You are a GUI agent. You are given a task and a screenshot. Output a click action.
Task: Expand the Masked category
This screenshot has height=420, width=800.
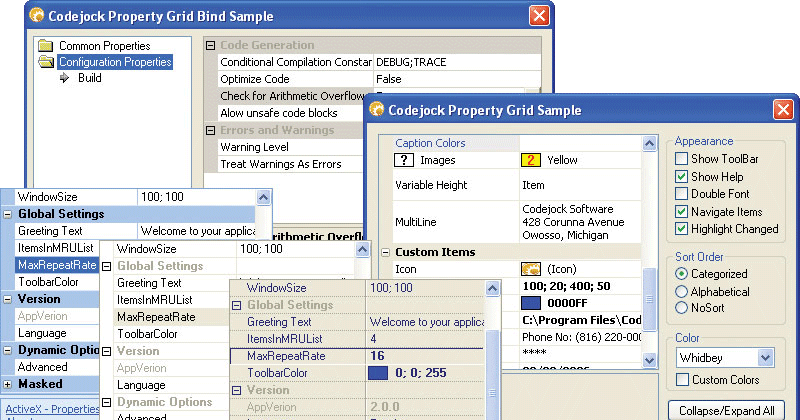point(8,384)
